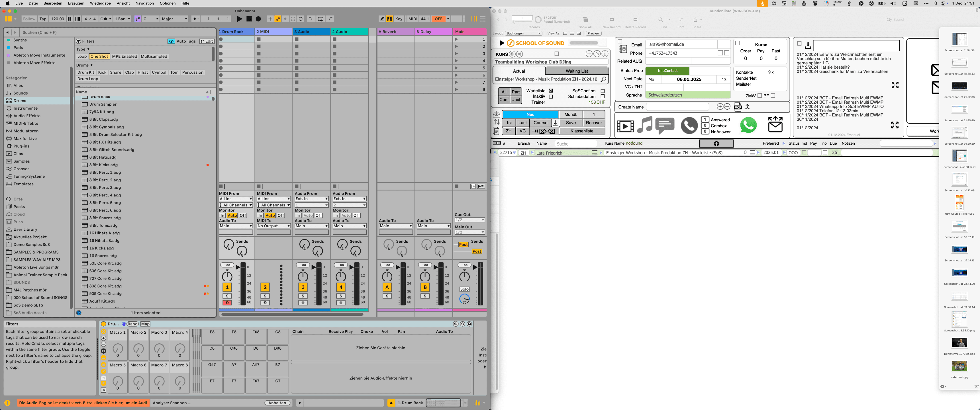
Task: Start playback with the Play button in Ableton
Action: [x=239, y=19]
